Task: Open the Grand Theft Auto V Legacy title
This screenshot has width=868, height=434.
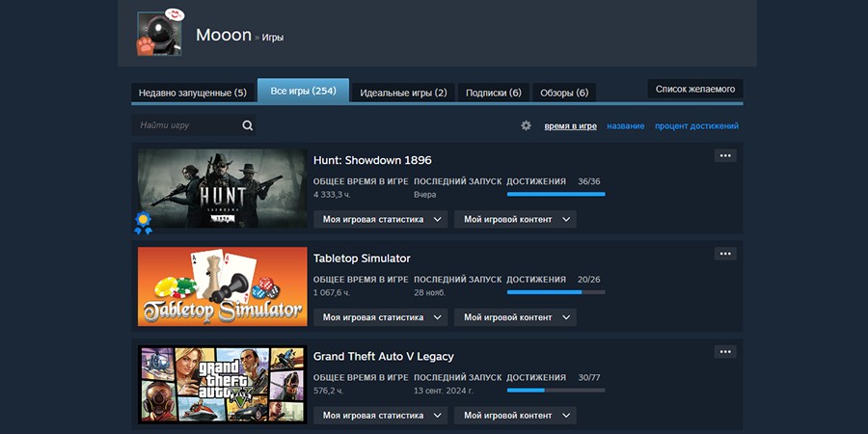Action: (x=384, y=356)
